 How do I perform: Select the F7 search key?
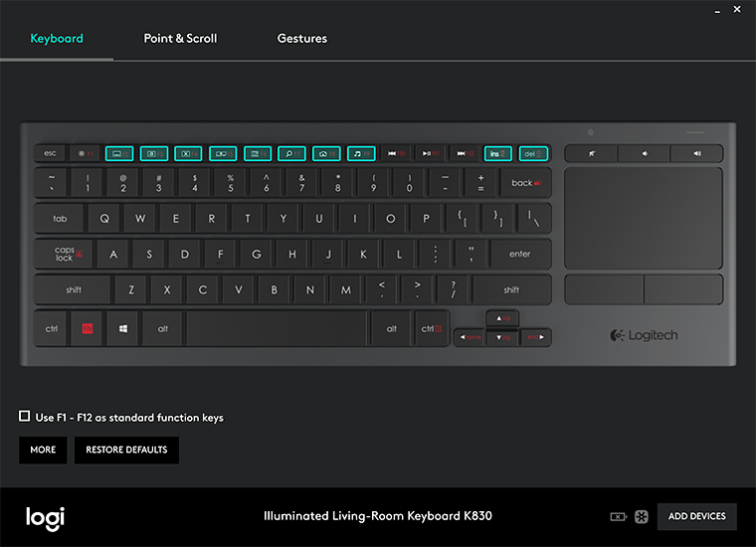[292, 154]
